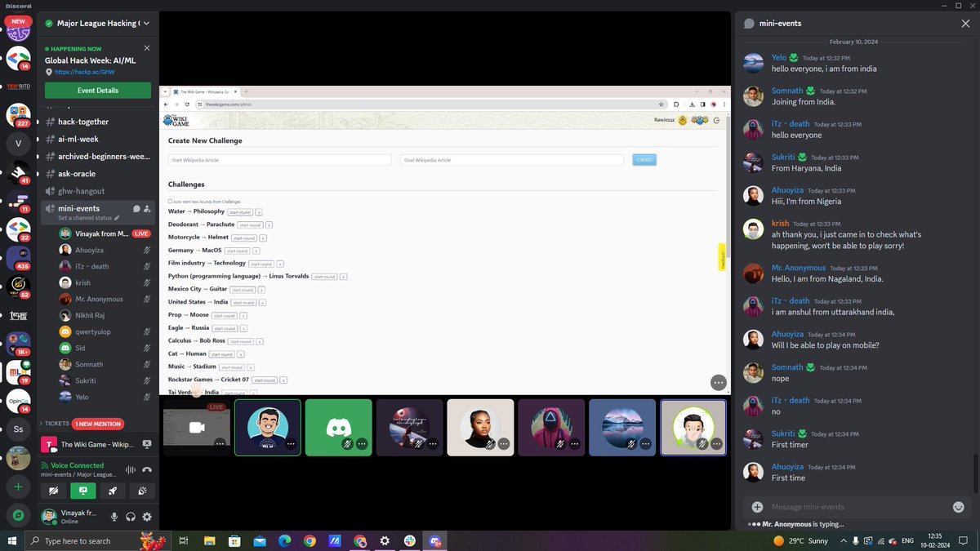Open Chrome from the taskbar
This screenshot has width=980, height=551.
(310, 540)
